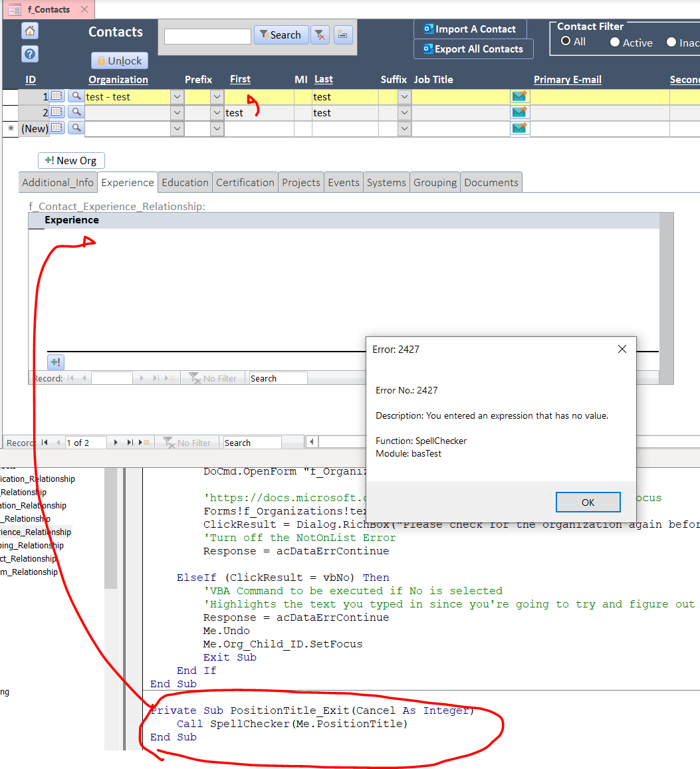Viewport: 700px width, 769px height.
Task: Click e-mail envelope icon in (New) row
Action: (519, 128)
